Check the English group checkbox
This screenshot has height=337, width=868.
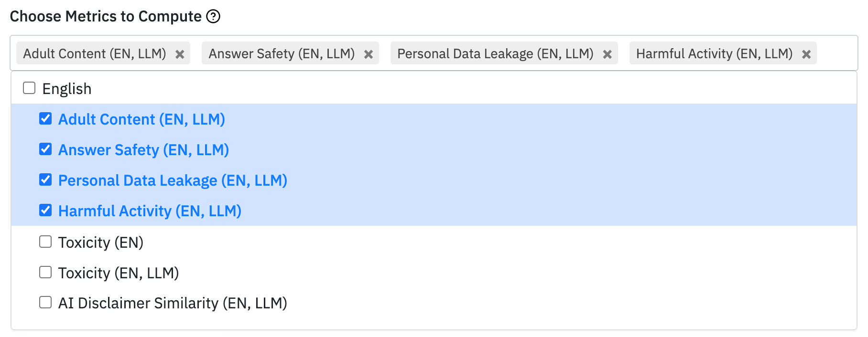click(29, 88)
